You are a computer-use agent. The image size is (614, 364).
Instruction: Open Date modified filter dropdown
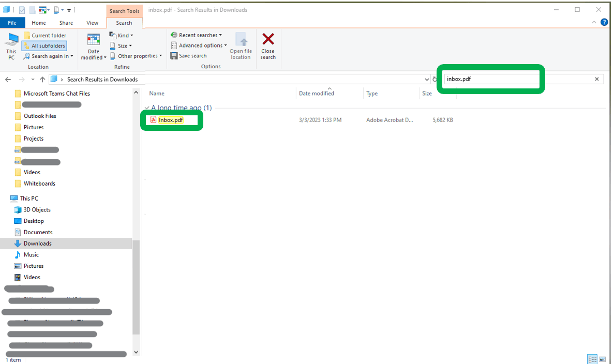click(x=94, y=47)
